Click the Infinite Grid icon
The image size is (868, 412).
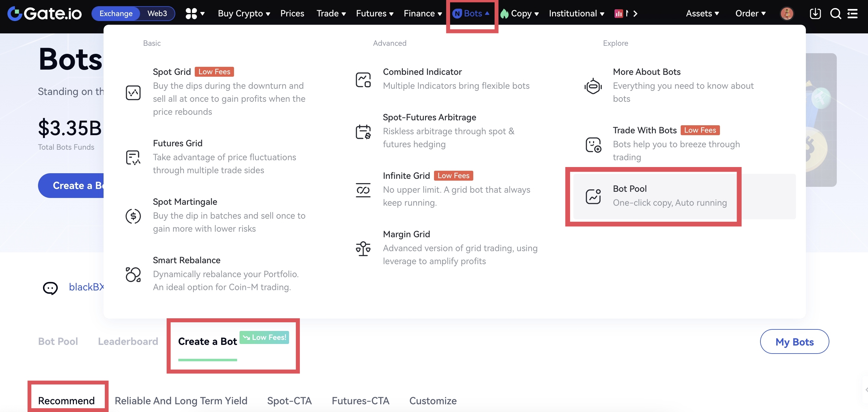(x=363, y=190)
